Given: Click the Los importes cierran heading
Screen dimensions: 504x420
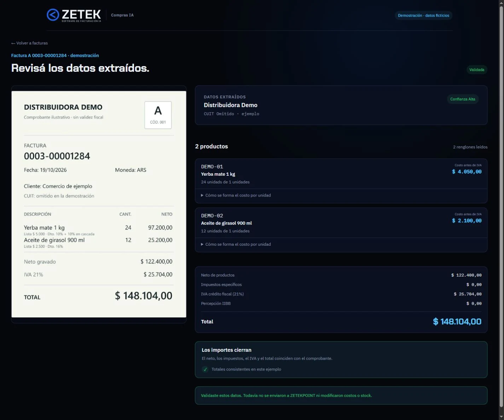Looking at the screenshot, I should tap(227, 350).
